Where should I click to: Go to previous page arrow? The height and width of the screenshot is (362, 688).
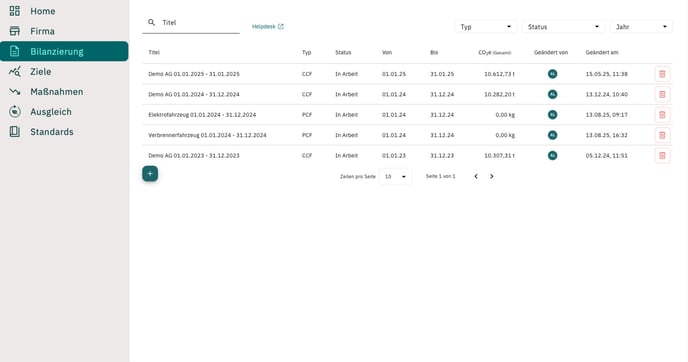[x=476, y=176]
